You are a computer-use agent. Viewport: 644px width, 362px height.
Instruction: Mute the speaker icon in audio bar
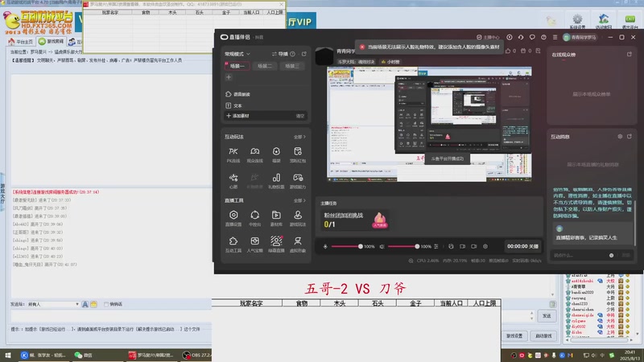382,246
